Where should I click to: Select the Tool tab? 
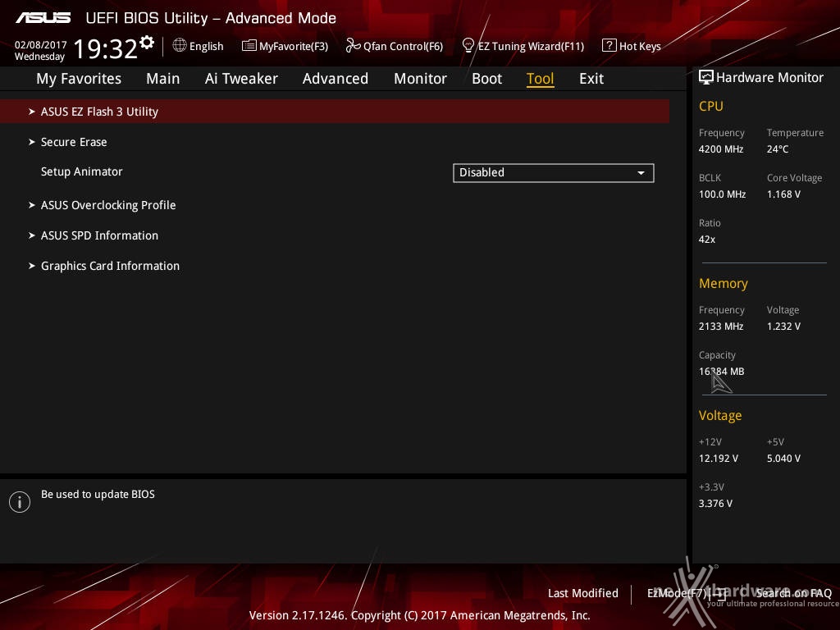(540, 79)
